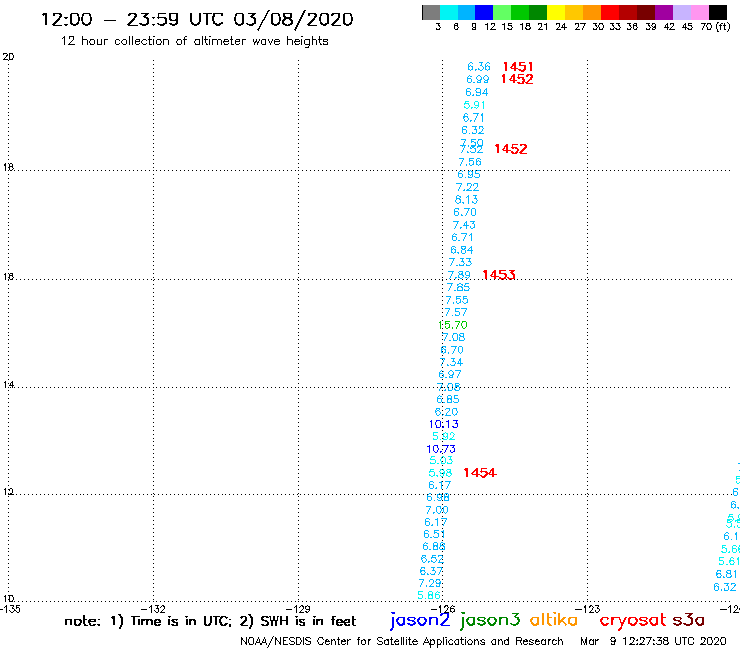Click the latitude axis label 12
Screen dimensions: 740x650
[8, 492]
